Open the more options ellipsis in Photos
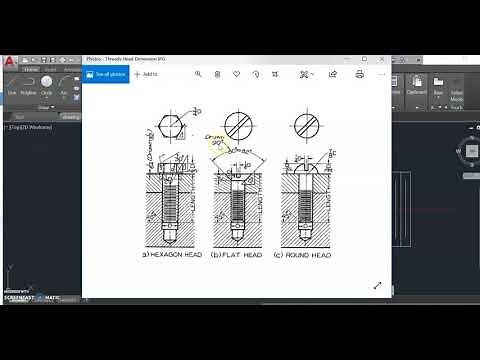480x360 pixels. (x=382, y=74)
